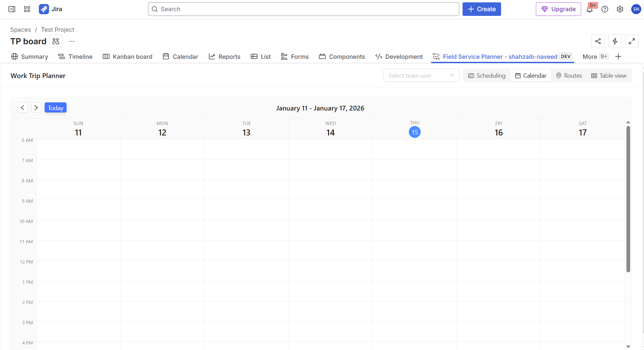Click the team members icon beside TP board

tap(56, 41)
